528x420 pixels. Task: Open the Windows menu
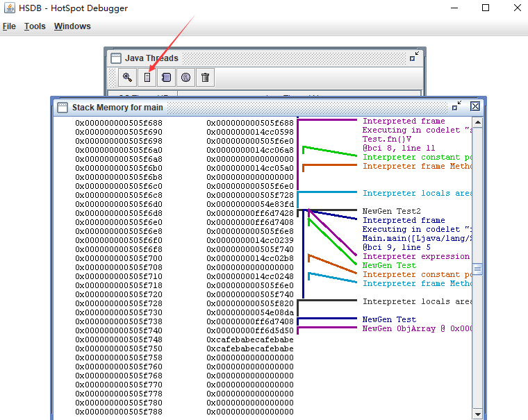pos(72,26)
